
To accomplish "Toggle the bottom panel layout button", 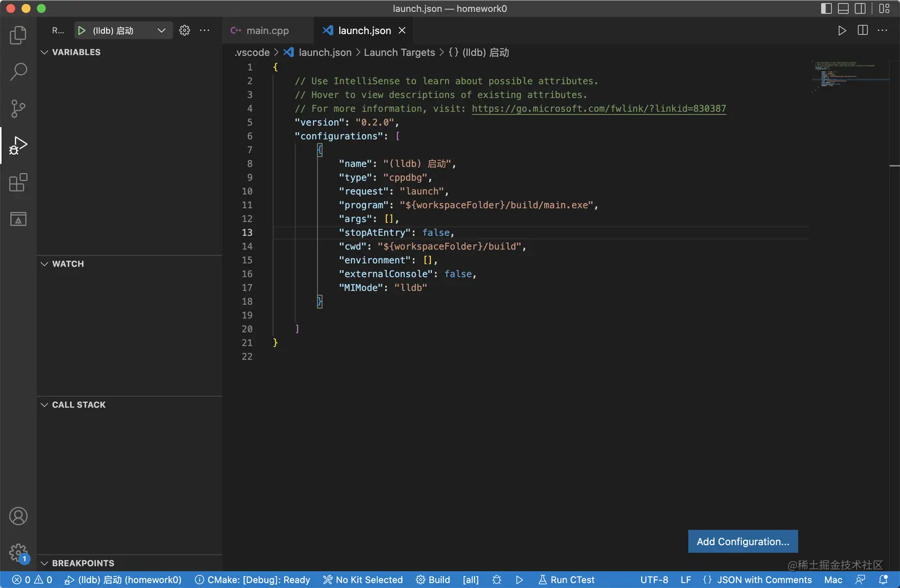I will pyautogui.click(x=843, y=8).
